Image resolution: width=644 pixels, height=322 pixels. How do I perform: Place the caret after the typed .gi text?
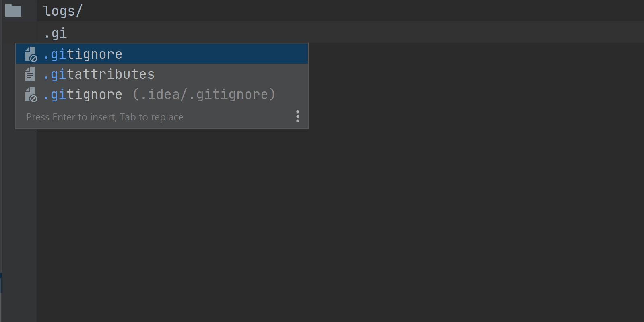pos(67,33)
